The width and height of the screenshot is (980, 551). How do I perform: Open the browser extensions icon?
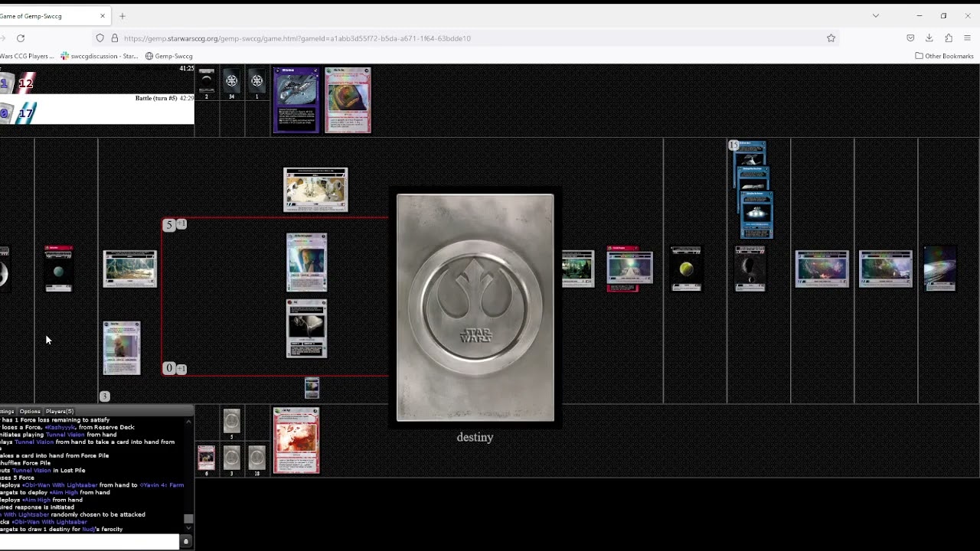click(x=949, y=38)
